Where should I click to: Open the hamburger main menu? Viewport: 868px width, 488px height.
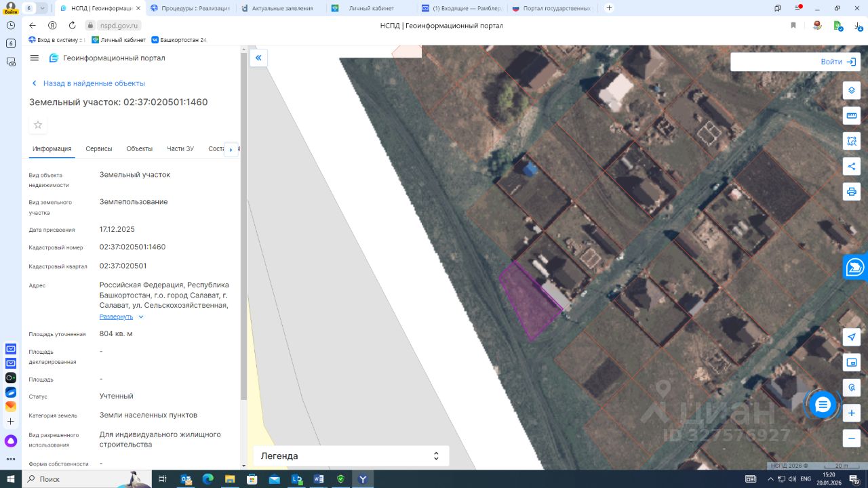point(35,58)
